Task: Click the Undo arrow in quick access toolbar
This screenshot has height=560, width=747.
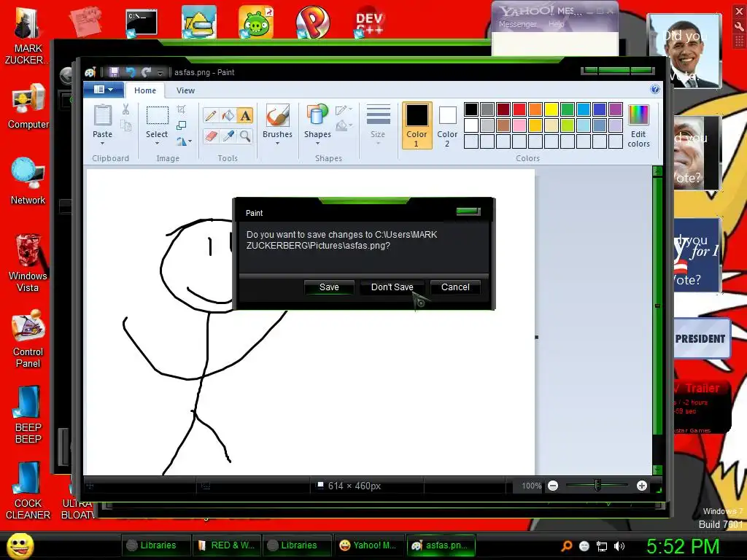Action: pos(130,72)
